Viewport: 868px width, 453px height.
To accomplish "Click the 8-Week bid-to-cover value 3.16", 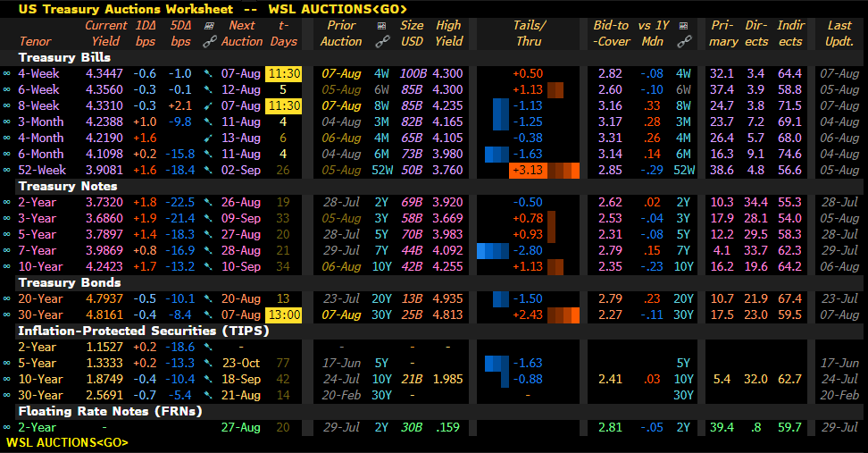I will pyautogui.click(x=610, y=105).
